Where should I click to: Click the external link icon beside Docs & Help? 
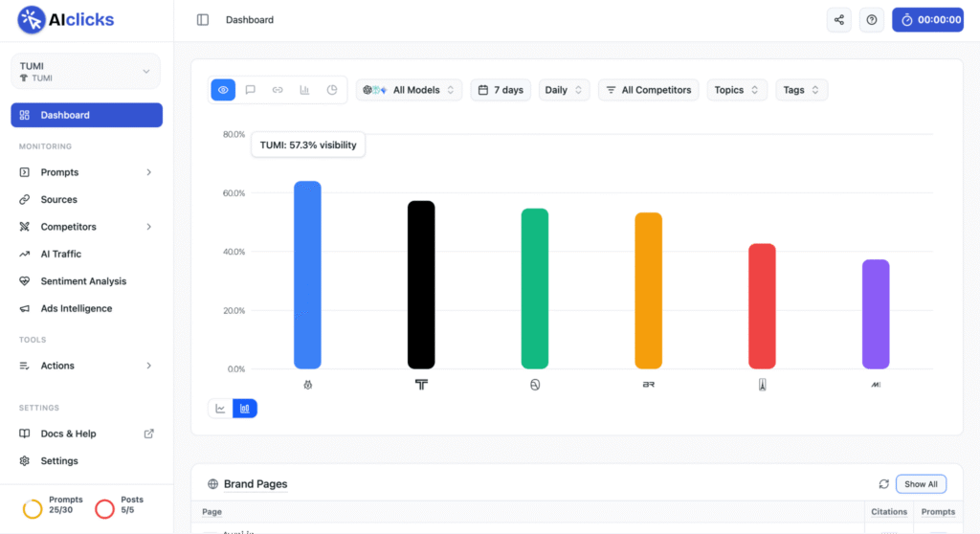coord(148,434)
